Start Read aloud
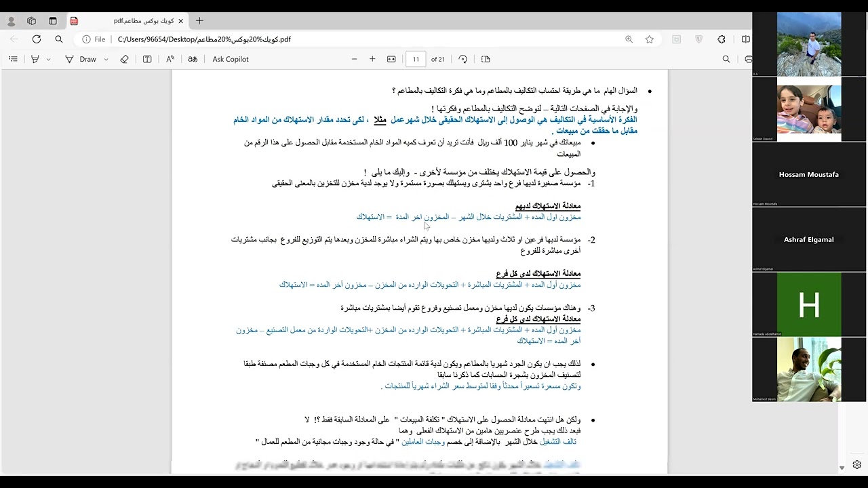Screen dimensions: 868x488 [x=170, y=59]
